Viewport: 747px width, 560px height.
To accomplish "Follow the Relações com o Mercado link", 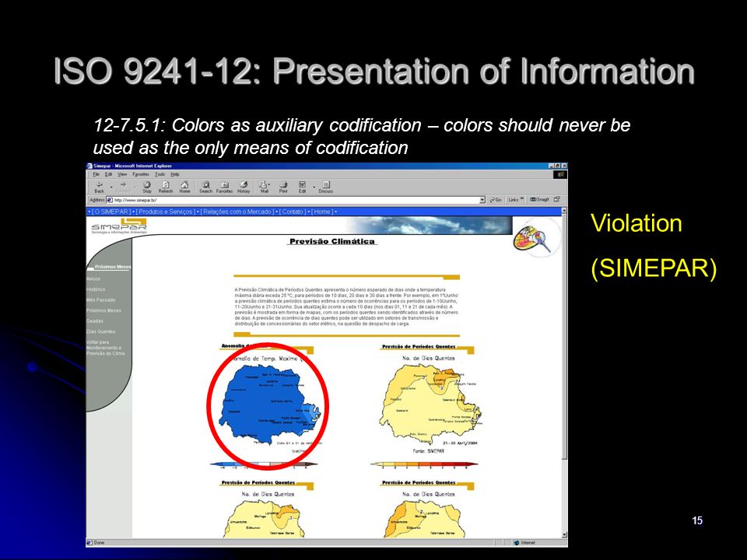I will pyautogui.click(x=237, y=212).
